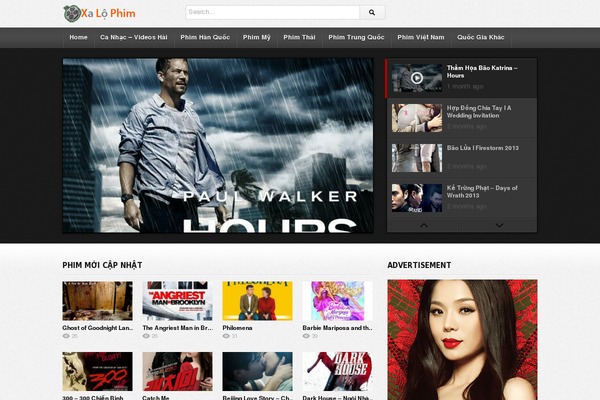Screen dimensions: 600x400
Task: Click the Phim Mới Cập Nhật heading
Action: 102,265
